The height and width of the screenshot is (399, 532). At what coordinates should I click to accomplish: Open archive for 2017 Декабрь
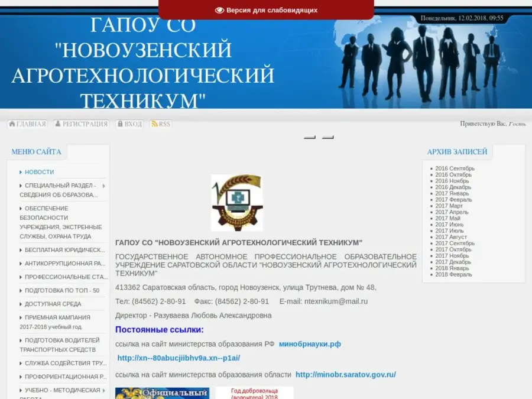coord(453,262)
